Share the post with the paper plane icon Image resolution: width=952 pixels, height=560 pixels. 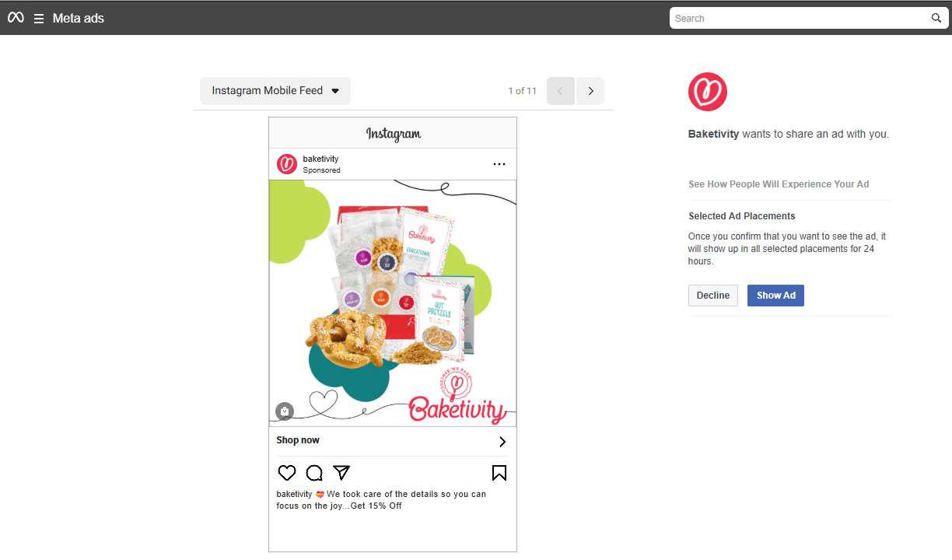coord(341,472)
